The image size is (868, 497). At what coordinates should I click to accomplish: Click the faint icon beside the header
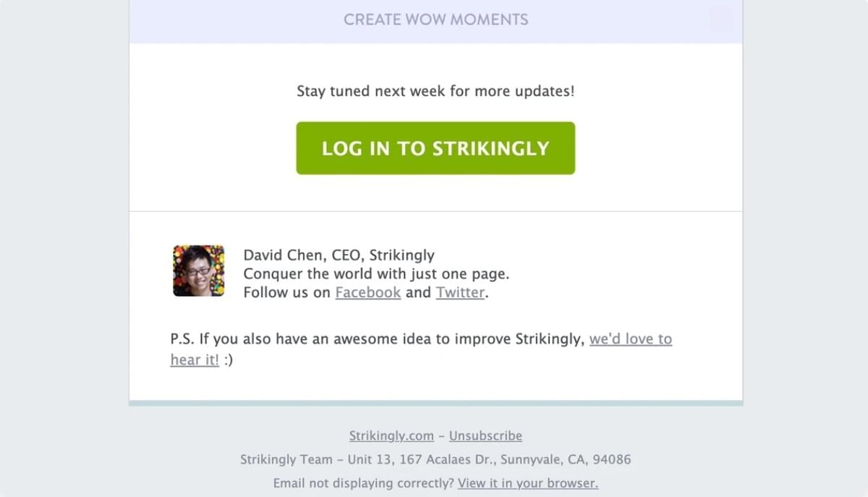[721, 20]
